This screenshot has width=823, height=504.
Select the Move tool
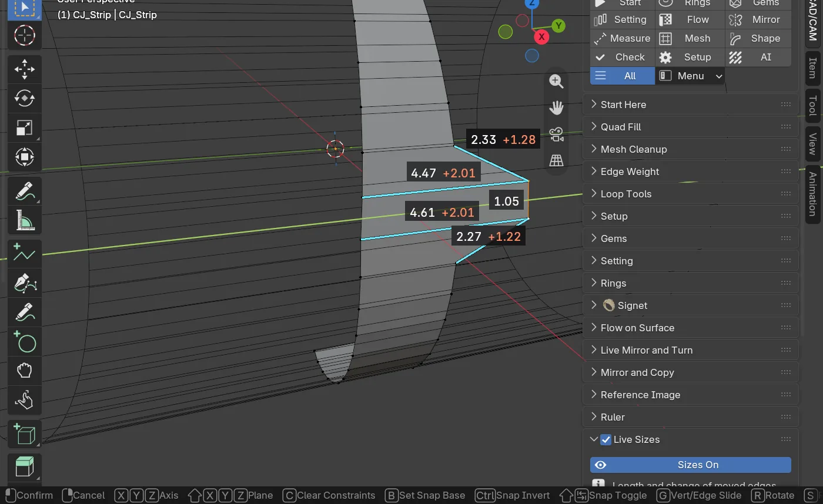(24, 69)
